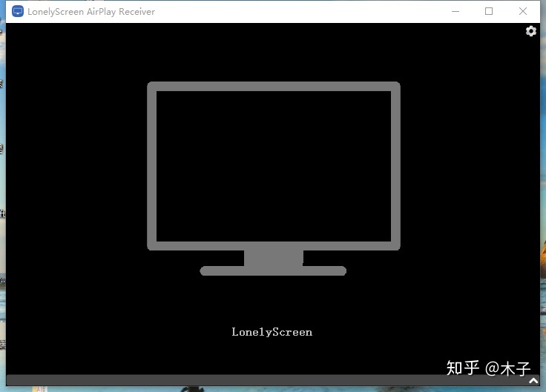
Task: Maximize the LonelyScreen window
Action: pyautogui.click(x=489, y=11)
